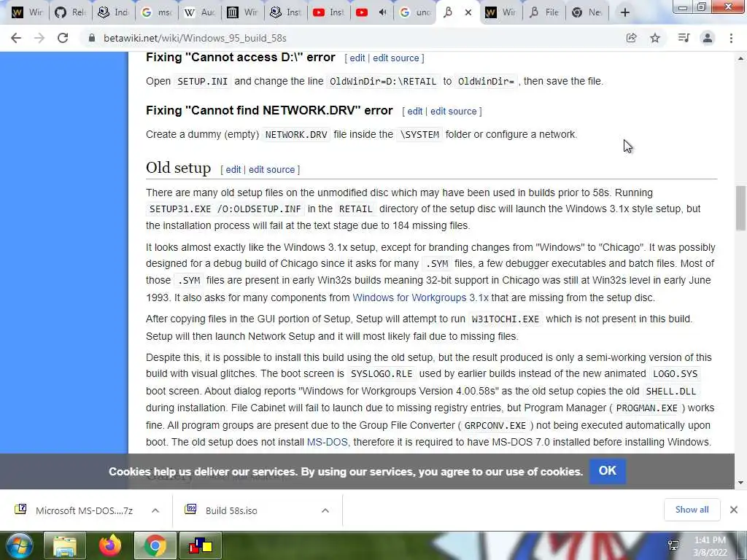Switch to the GitHub tab
747x560 pixels.
[69, 12]
